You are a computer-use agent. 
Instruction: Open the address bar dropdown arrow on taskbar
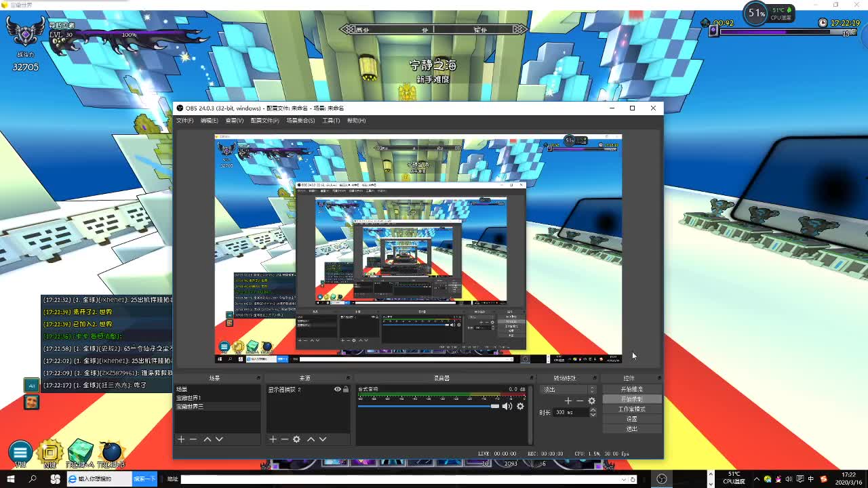click(625, 479)
